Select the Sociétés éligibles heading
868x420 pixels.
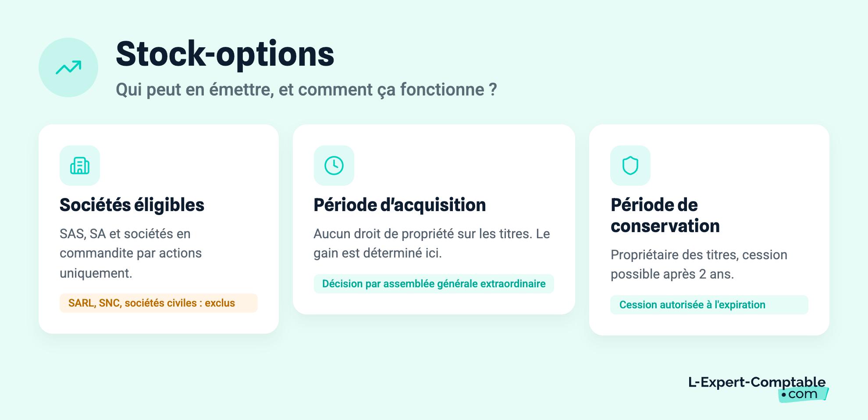(132, 205)
